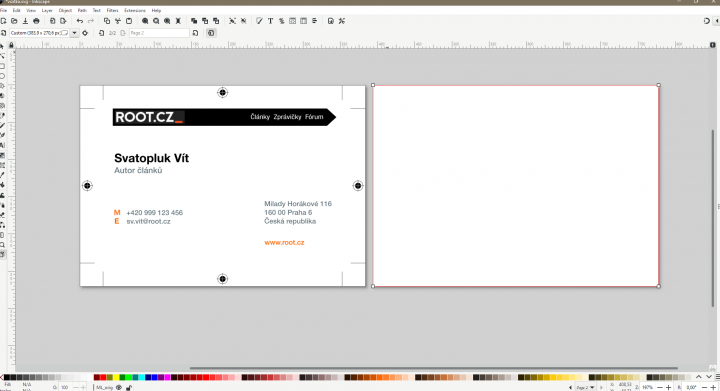Screen dimensions: 720x391
Task: Click the Cut scissors icon
Action: [118, 21]
